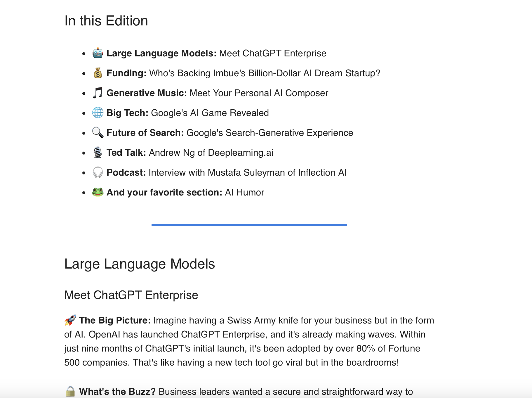Select 'Interview with Mustafa Suleyman of Inflection AI'
Image resolution: width=532 pixels, height=398 pixels.
[248, 172]
